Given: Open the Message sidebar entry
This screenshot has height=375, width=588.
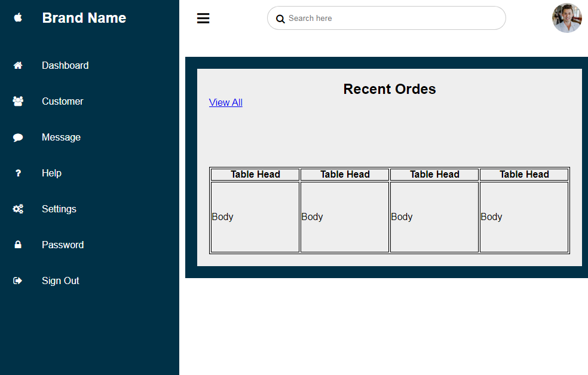Looking at the screenshot, I should pyautogui.click(x=61, y=137).
